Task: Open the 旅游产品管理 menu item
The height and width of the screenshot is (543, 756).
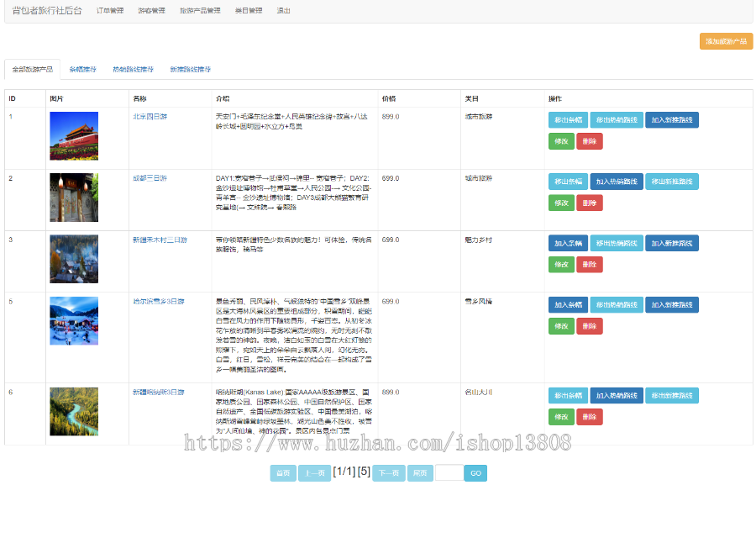Action: coord(200,11)
